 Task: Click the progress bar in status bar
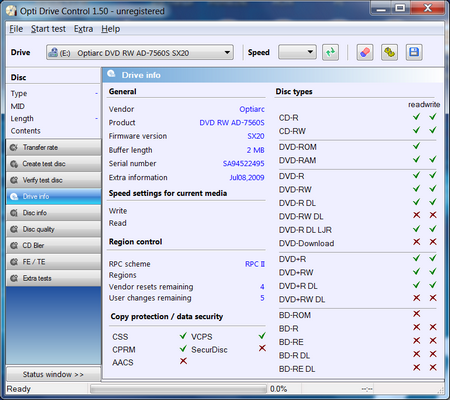pyautogui.click(x=178, y=389)
